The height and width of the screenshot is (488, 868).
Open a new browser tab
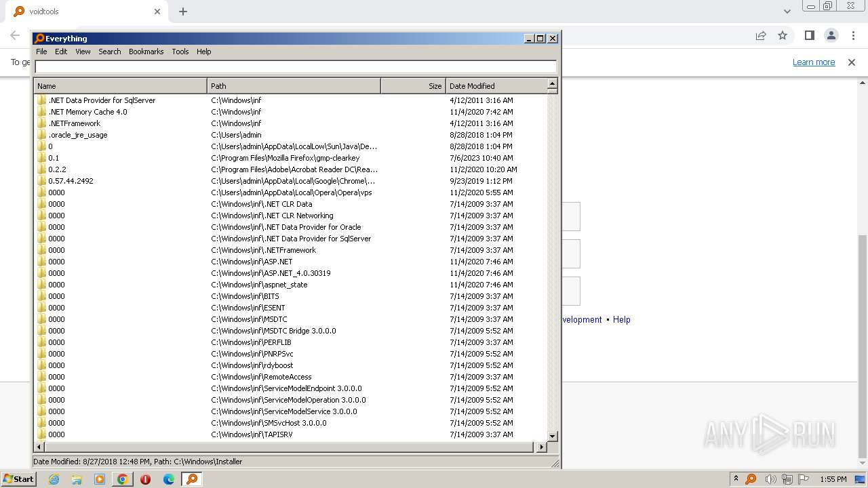click(183, 12)
